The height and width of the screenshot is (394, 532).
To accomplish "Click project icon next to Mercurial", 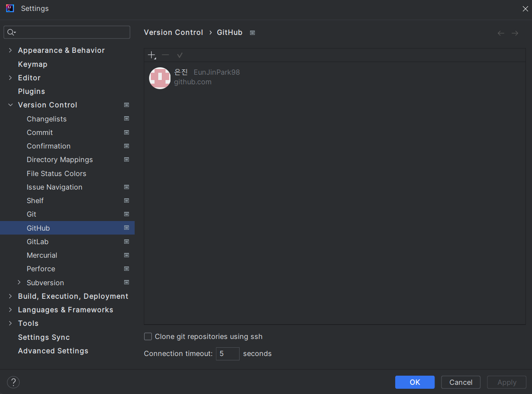I will coord(126,255).
